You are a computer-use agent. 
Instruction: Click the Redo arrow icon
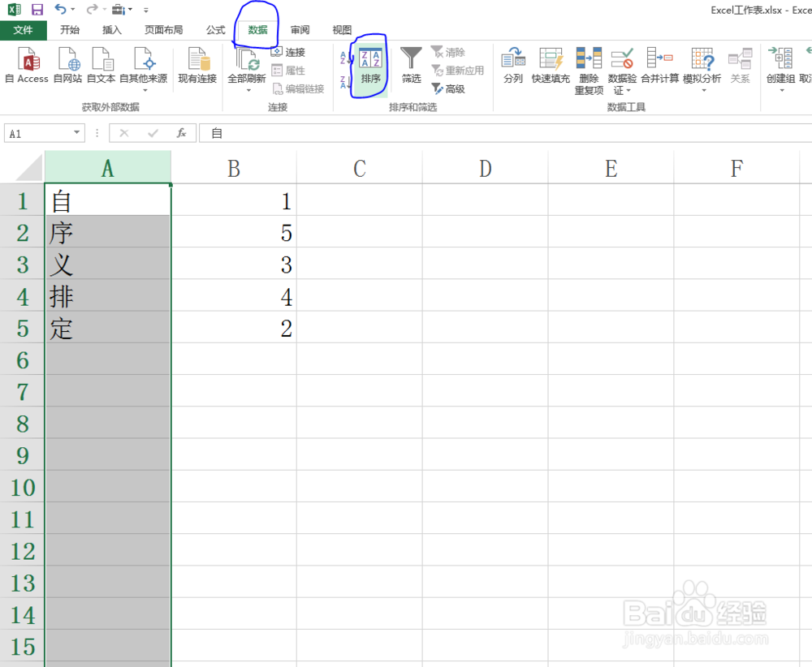(92, 9)
